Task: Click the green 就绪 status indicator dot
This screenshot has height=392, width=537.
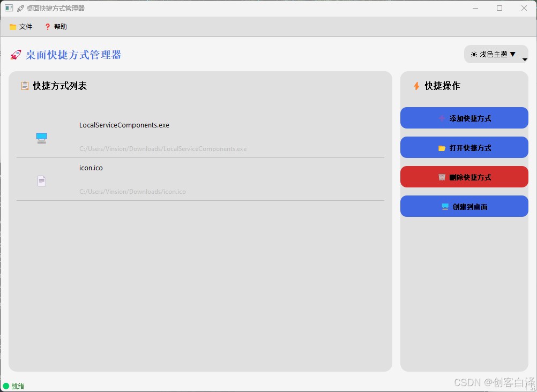Action: [6, 386]
